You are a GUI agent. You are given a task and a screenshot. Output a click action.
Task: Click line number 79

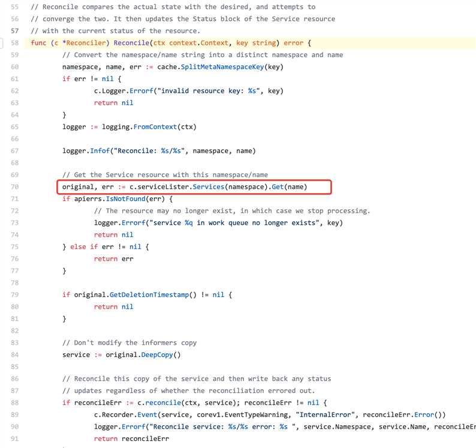click(x=14, y=295)
